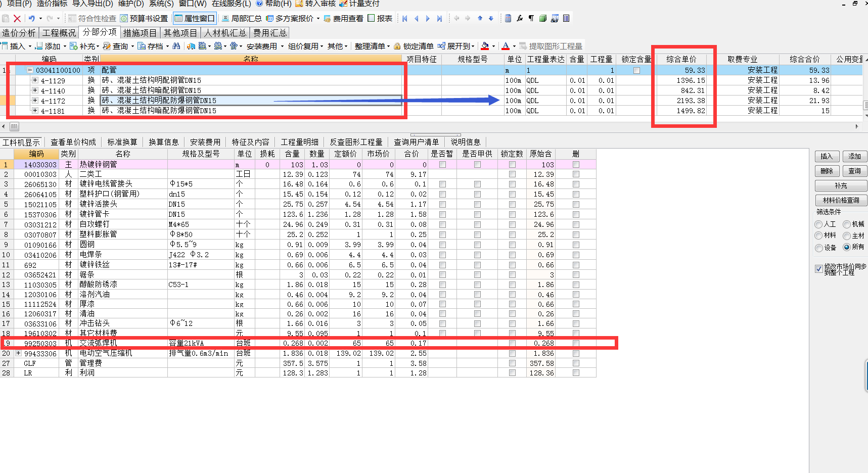
Task: Click previous record blue arrow
Action: [x=417, y=18]
